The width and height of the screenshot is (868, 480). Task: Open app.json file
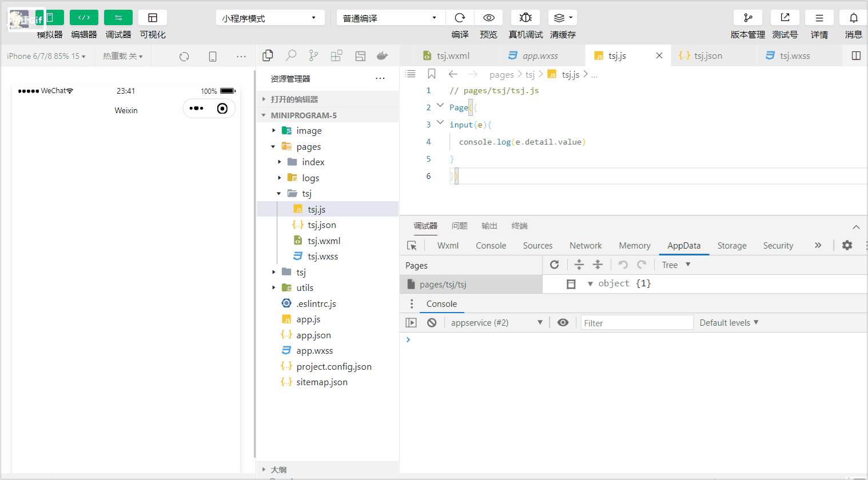[328, 335]
